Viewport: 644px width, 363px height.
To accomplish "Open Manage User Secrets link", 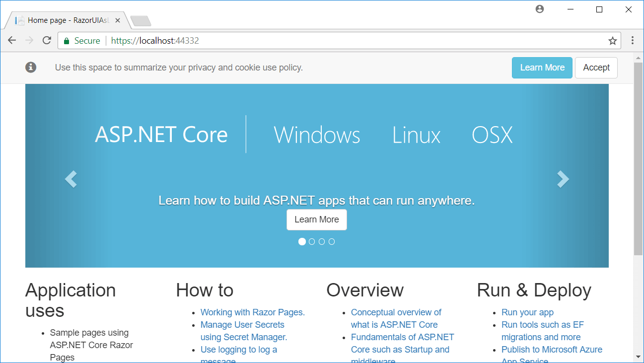I will [x=244, y=331].
